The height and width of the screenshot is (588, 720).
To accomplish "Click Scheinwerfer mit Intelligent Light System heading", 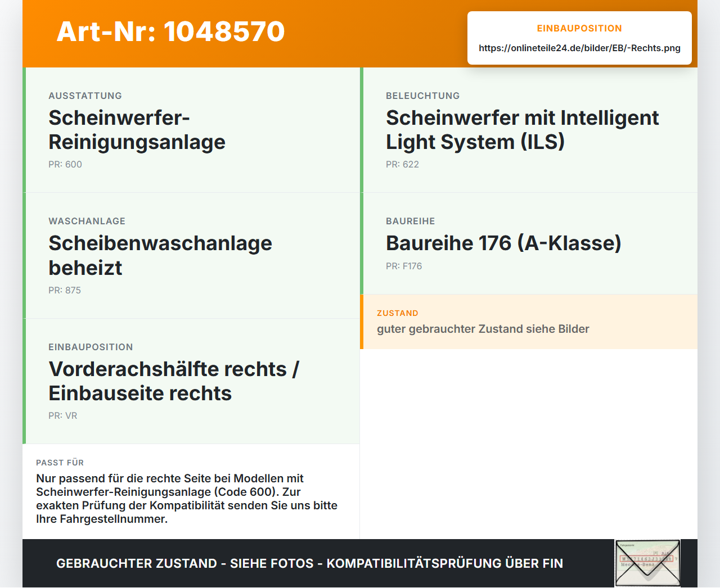I will (x=522, y=130).
